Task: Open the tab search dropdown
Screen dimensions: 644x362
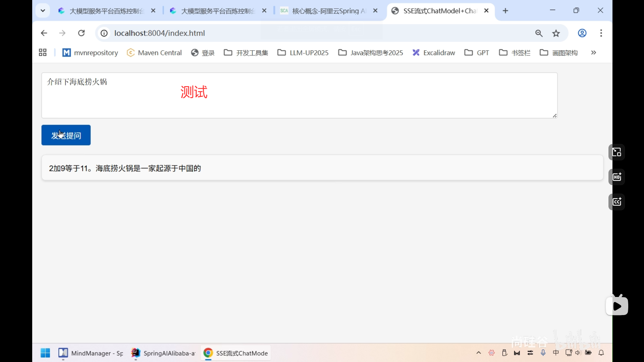Action: pyautogui.click(x=43, y=10)
